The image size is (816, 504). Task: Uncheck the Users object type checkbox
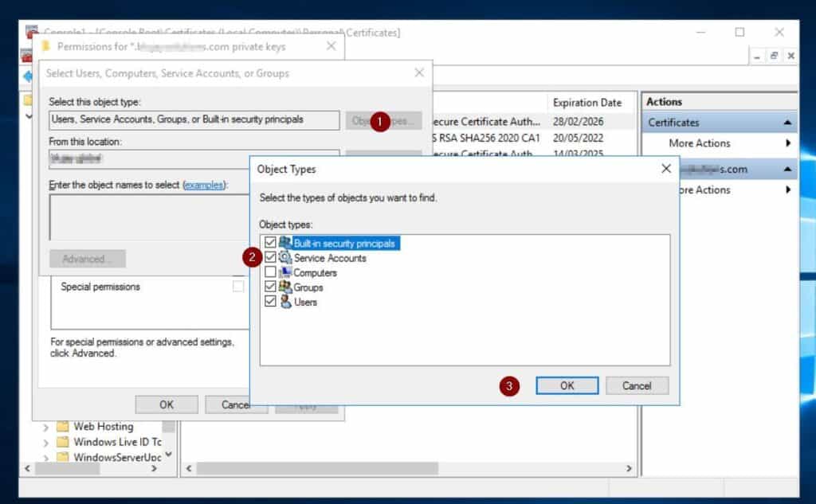(270, 301)
